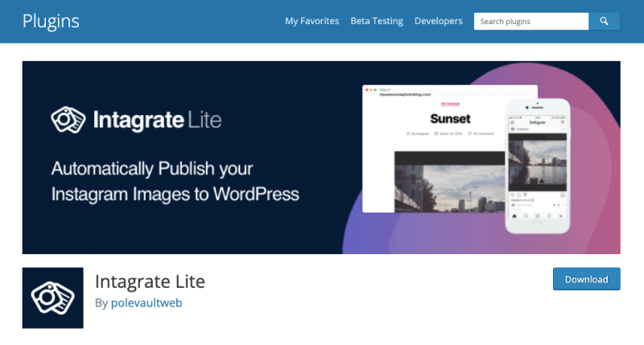644x345 pixels.
Task: Click the Plugins heading link
Action: pyautogui.click(x=51, y=22)
